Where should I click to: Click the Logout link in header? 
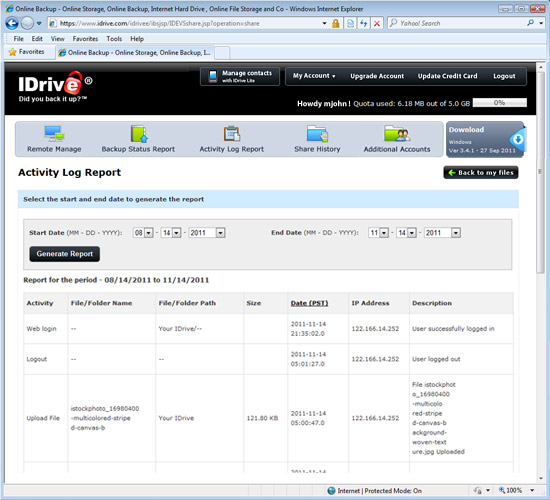pyautogui.click(x=504, y=76)
